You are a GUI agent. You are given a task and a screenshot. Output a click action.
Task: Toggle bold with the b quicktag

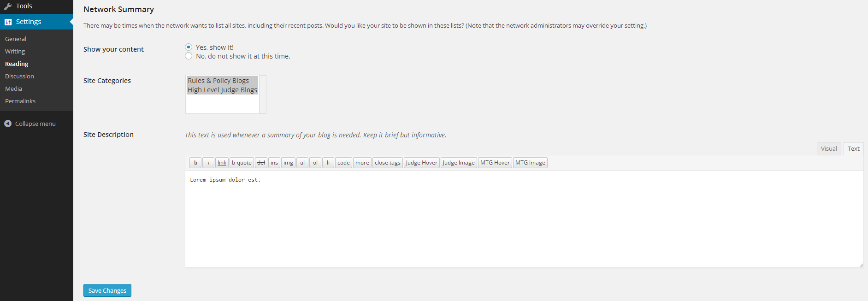click(195, 163)
